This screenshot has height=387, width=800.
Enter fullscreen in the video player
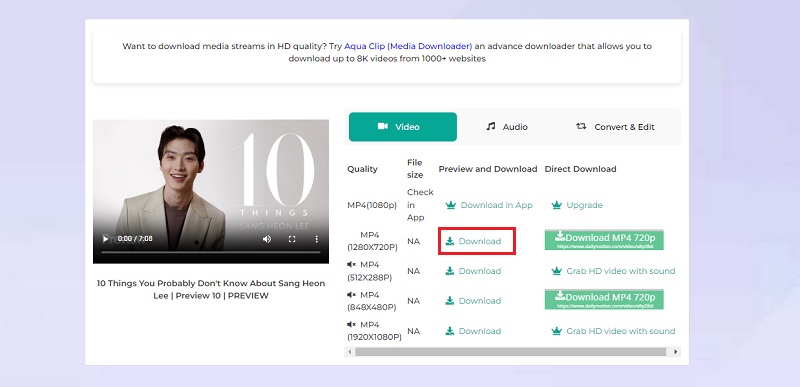292,239
